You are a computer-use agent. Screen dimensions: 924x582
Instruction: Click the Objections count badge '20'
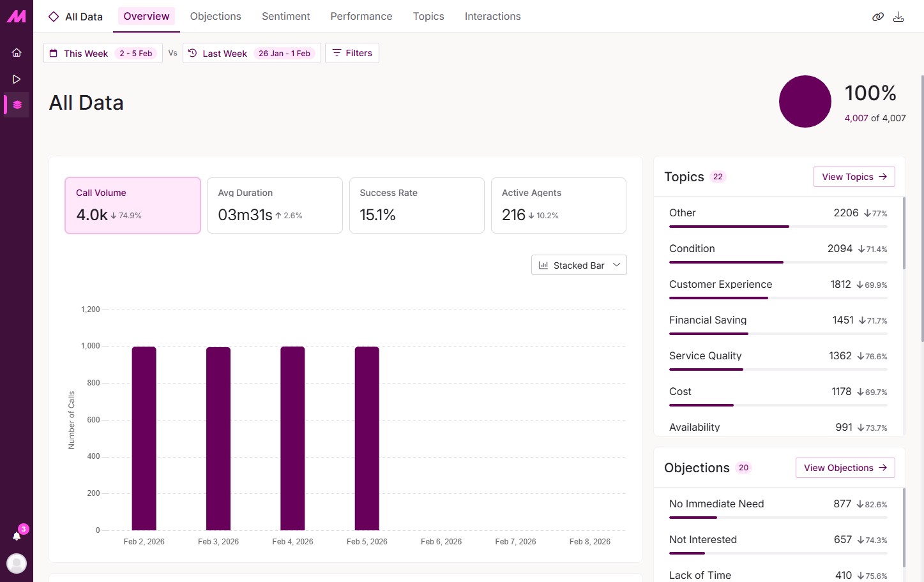point(743,468)
